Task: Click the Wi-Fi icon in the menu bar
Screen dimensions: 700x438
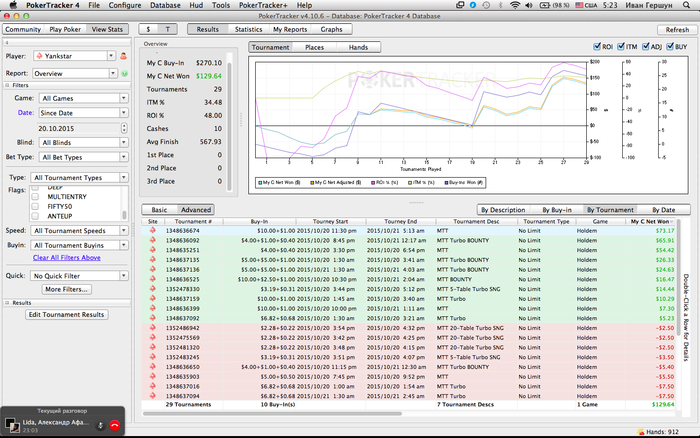Action: [x=515, y=5]
